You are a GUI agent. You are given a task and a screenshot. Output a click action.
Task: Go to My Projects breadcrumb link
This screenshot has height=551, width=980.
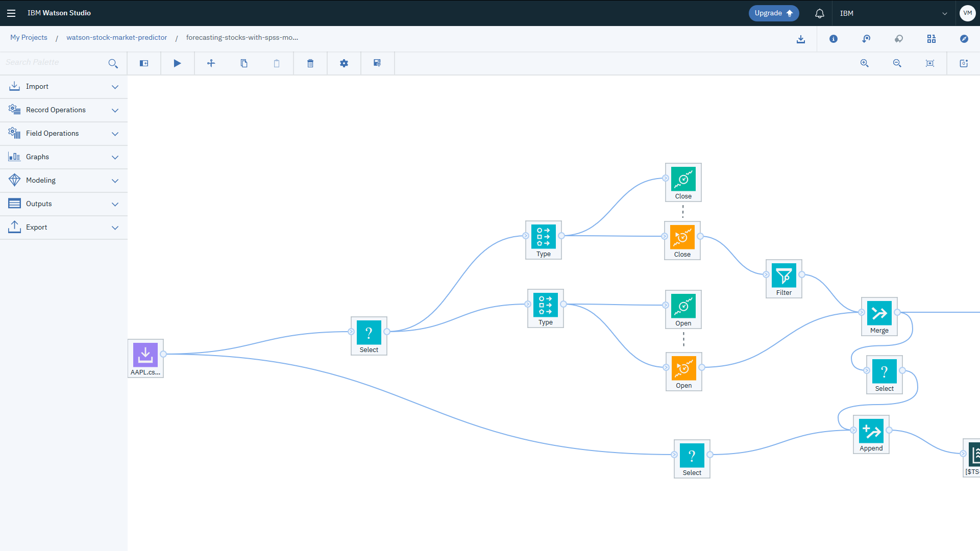[29, 38]
